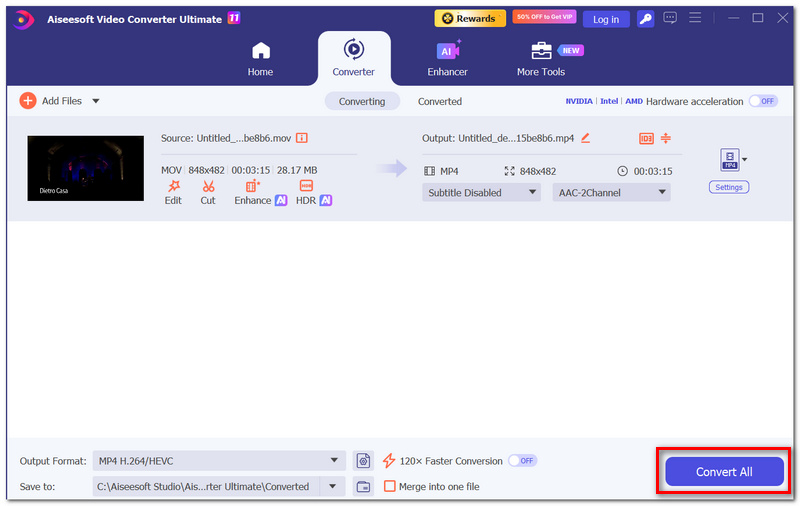Image resolution: width=800 pixels, height=506 pixels.
Task: Rename output file with pencil icon
Action: point(586,138)
